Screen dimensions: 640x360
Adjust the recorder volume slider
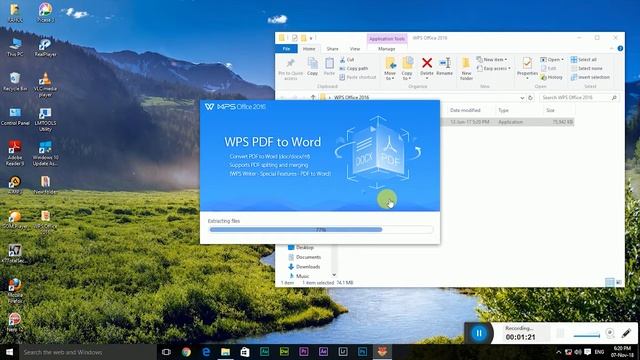[x=587, y=336]
